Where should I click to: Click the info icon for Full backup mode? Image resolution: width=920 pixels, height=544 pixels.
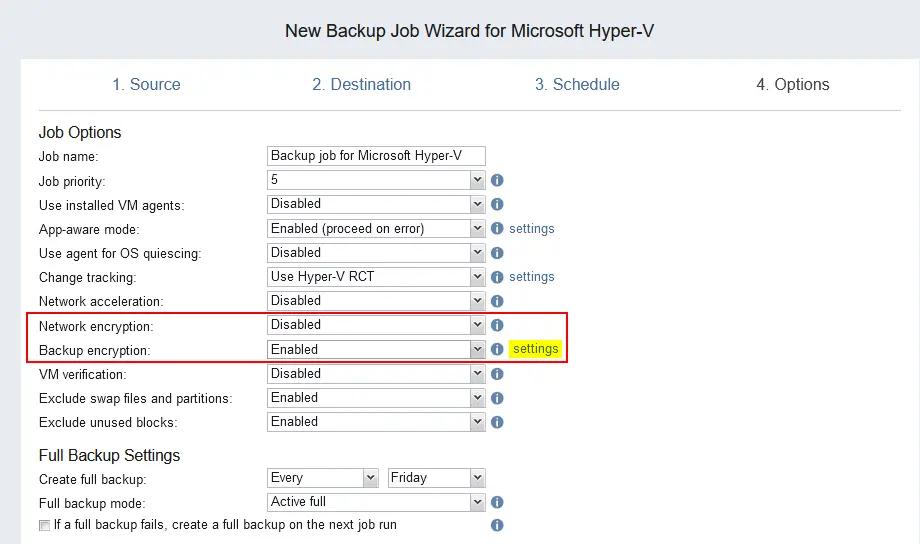coord(497,502)
